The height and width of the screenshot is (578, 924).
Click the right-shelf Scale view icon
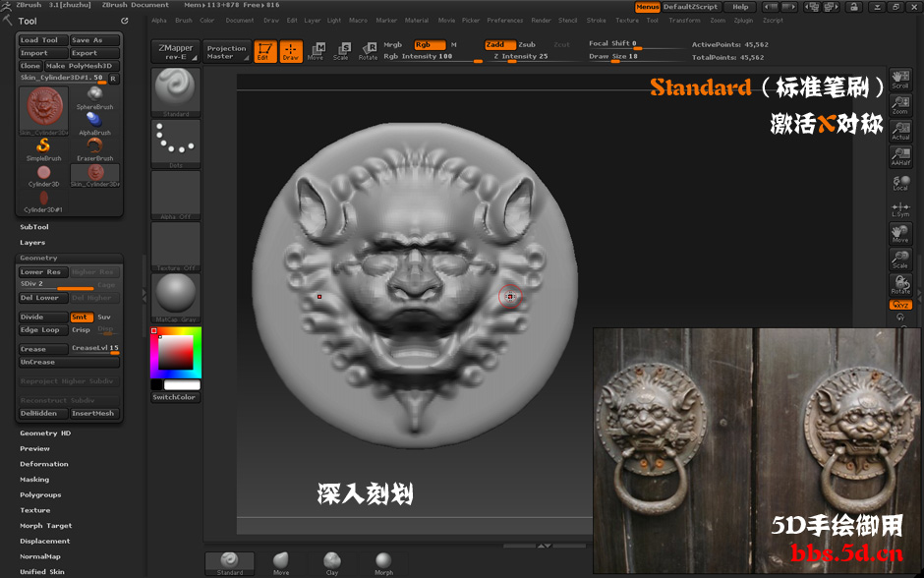point(900,260)
